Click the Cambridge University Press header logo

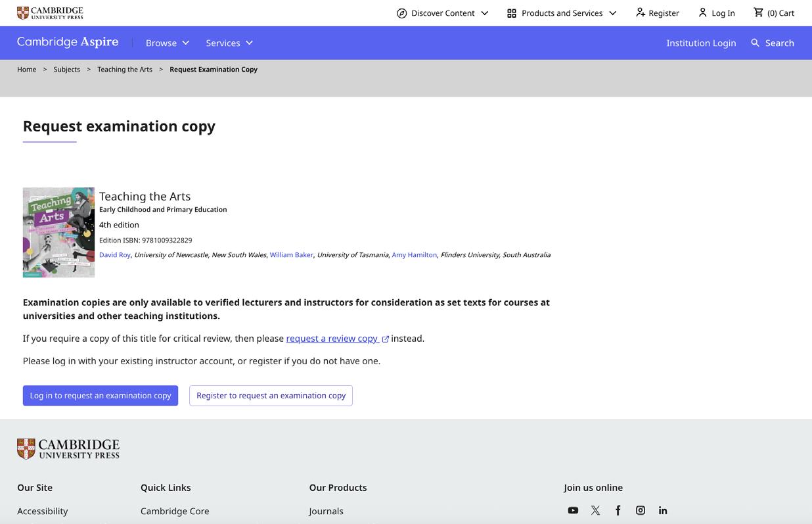coord(50,12)
